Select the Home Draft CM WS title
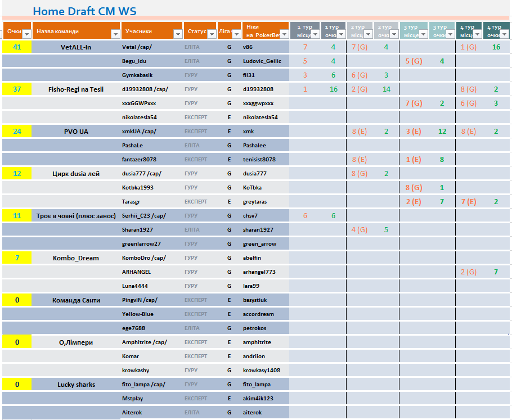The height and width of the screenshot is (420, 512). click(x=84, y=11)
